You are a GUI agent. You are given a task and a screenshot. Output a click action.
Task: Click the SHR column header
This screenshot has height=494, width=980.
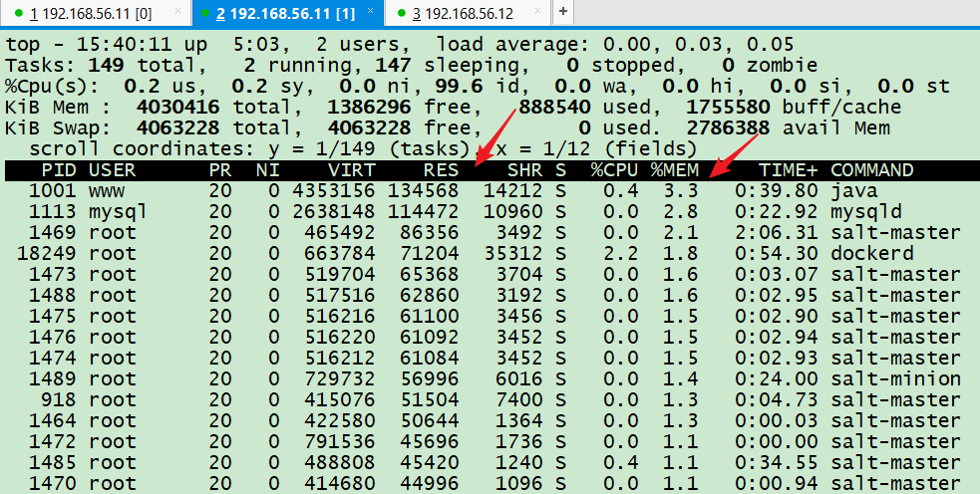[525, 170]
